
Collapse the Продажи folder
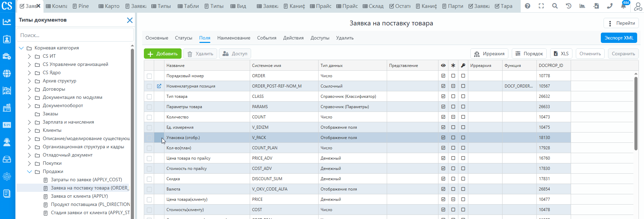29,172
